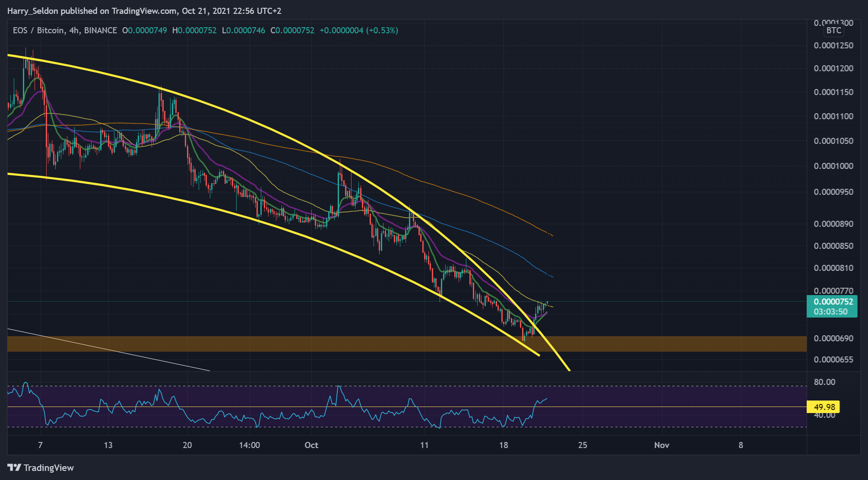This screenshot has width=868, height=480.
Task: Click the 8 date label on time axis
Action: pos(741,445)
